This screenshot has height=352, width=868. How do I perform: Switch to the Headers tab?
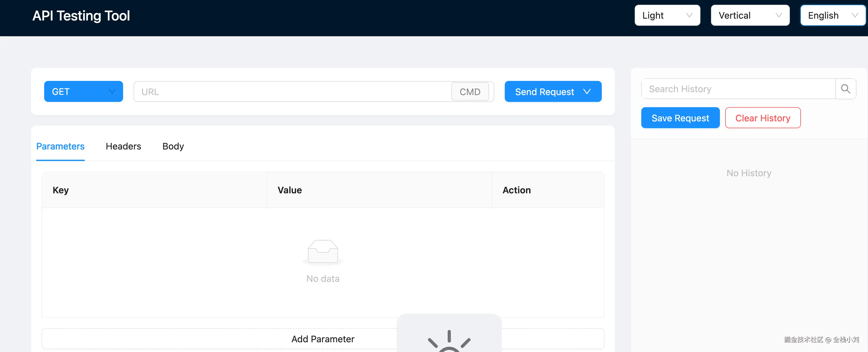(123, 146)
